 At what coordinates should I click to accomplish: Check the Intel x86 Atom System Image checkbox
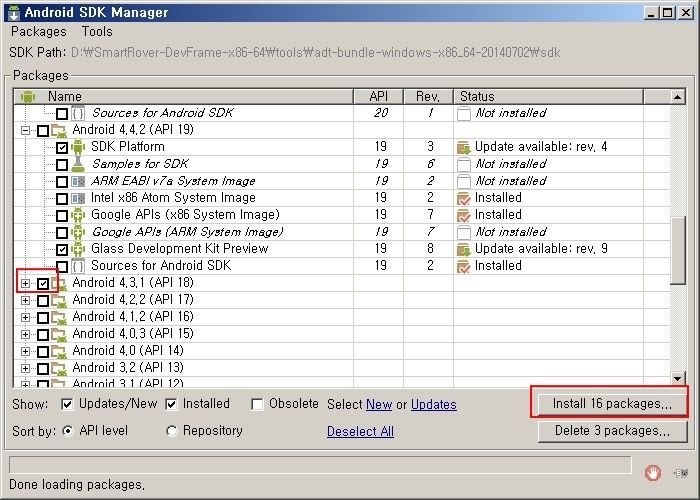(x=62, y=198)
